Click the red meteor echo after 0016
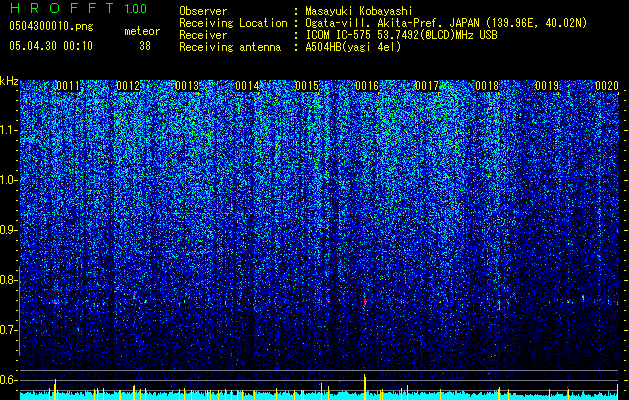This screenshot has width=629, height=400. [x=365, y=301]
